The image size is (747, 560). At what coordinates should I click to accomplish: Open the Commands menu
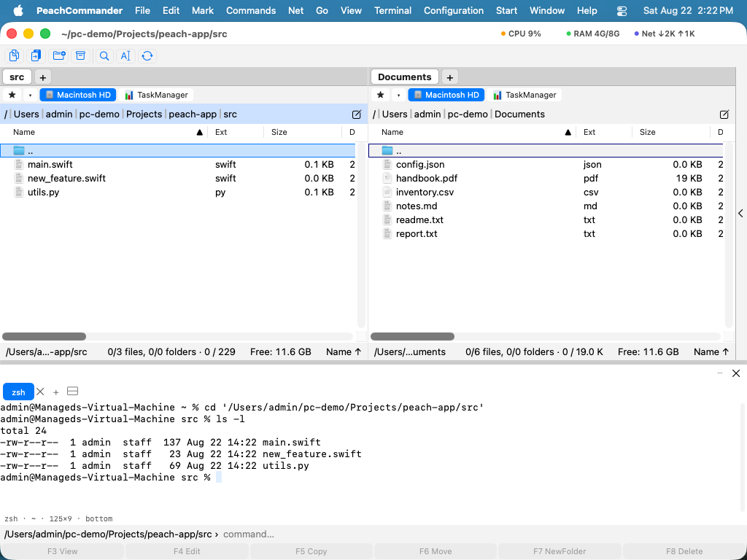pos(251,10)
